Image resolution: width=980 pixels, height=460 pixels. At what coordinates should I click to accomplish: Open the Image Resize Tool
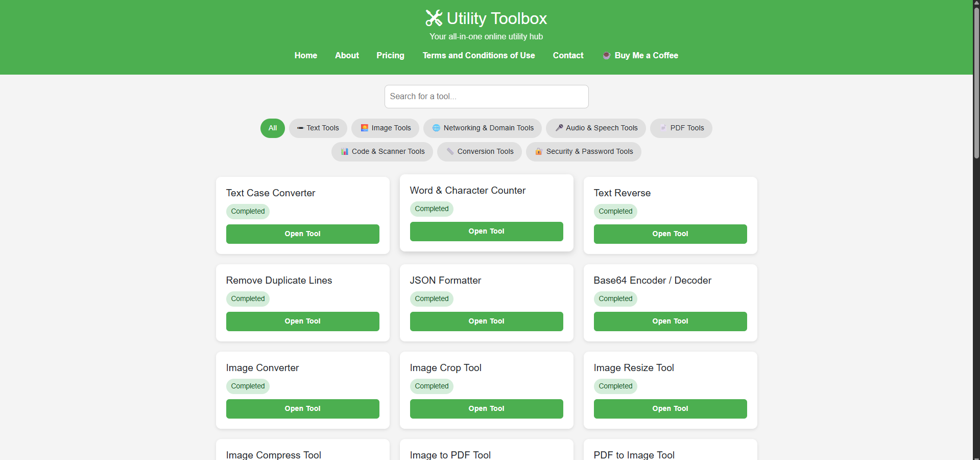(670, 409)
